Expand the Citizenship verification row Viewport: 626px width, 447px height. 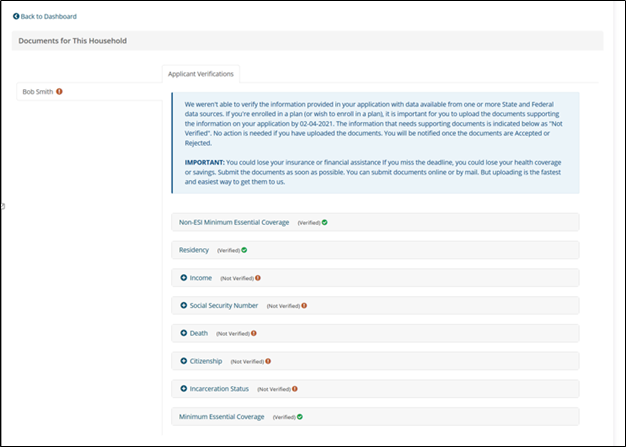[184, 361]
